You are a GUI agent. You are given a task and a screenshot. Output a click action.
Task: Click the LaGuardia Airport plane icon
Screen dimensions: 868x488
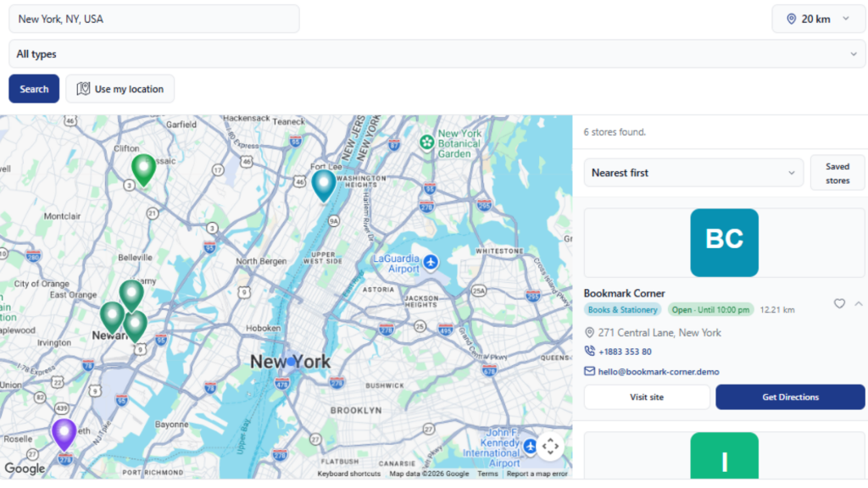(431, 263)
